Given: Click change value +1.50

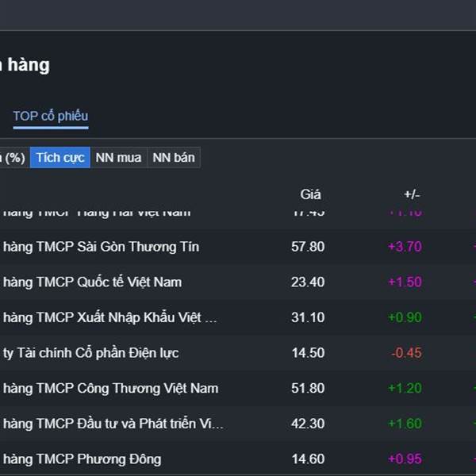Looking at the screenshot, I should pos(405,282).
